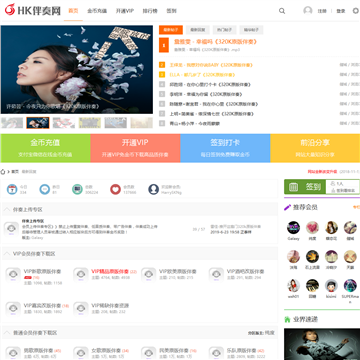Click the orange number 1 rank badge
Image resolution: width=360 pixels, height=360 pixels.
pos(164,45)
